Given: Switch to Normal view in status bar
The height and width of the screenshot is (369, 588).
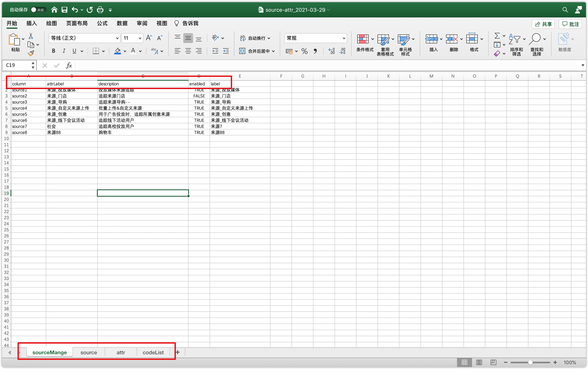Looking at the screenshot, I should tap(465, 363).
